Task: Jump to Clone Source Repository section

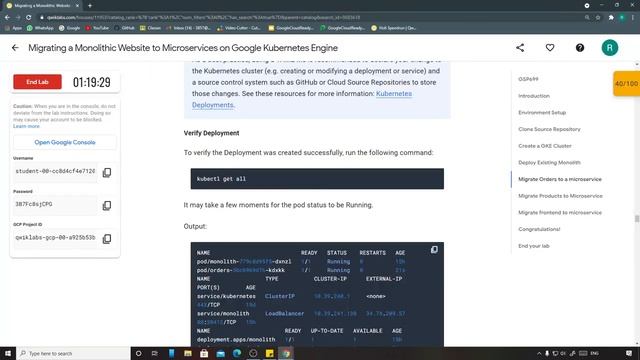Action: click(549, 129)
